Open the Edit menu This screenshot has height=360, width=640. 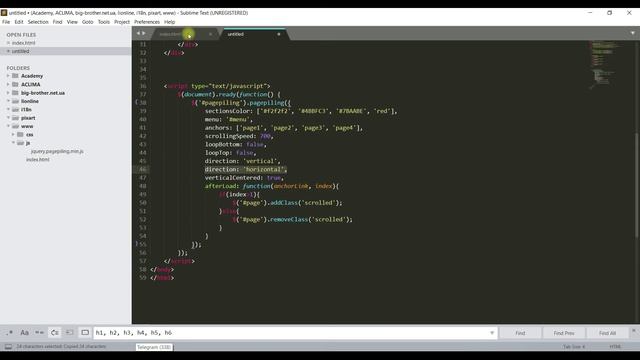(x=19, y=22)
